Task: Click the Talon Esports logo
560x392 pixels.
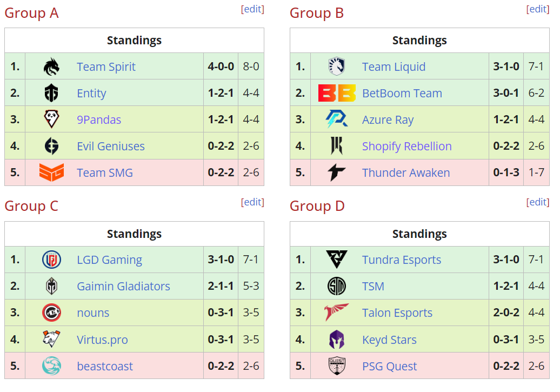Action: point(337,313)
